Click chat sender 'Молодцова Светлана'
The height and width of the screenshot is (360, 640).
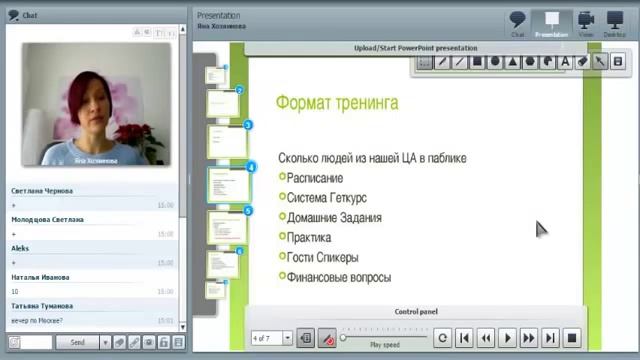47,220
